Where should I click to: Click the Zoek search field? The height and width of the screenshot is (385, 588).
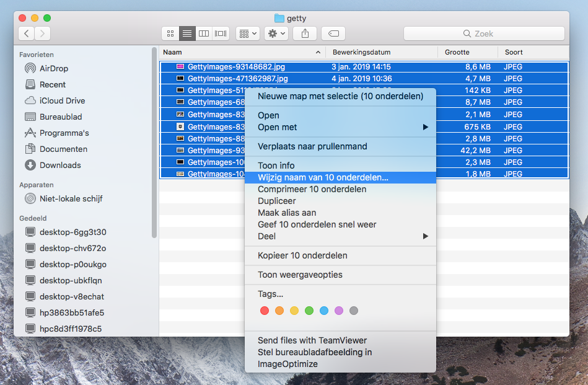pyautogui.click(x=484, y=33)
